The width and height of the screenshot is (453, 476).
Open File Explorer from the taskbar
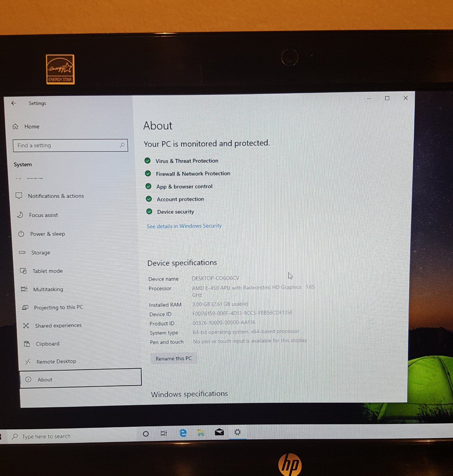click(x=201, y=432)
